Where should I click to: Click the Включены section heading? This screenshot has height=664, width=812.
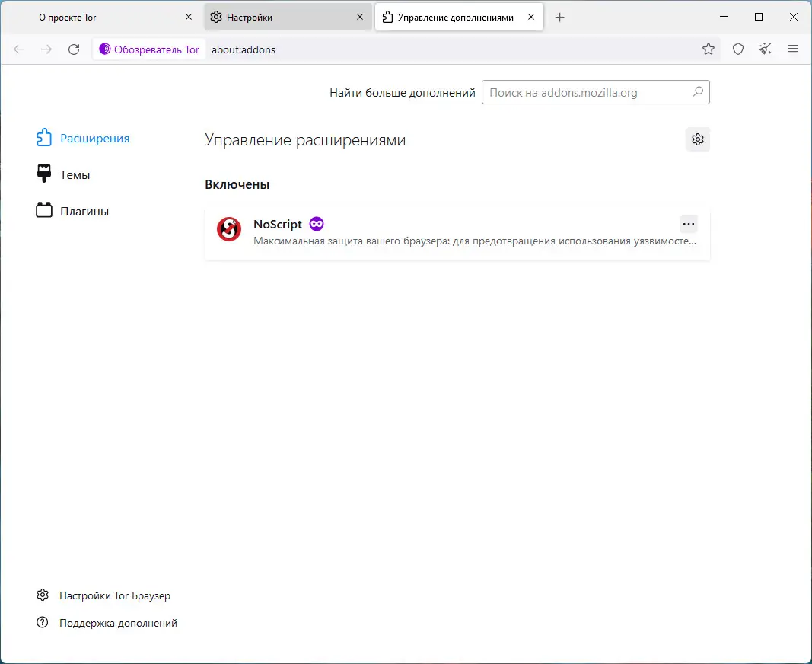click(237, 184)
